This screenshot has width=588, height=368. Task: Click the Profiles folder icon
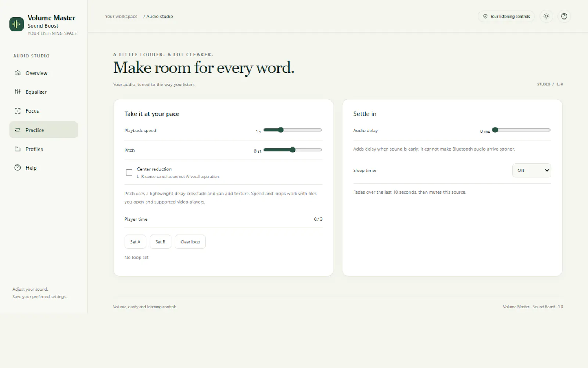[17, 149]
